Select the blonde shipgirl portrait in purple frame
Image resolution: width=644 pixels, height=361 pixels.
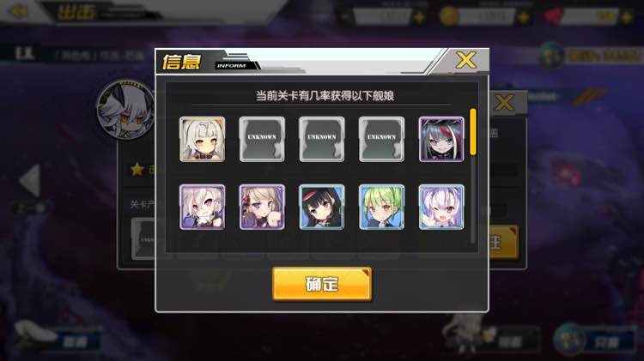262,207
